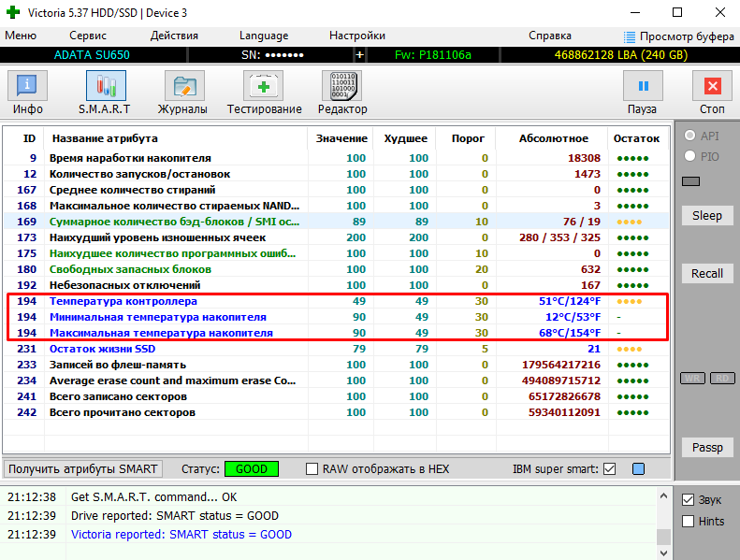
Task: Open the Настройки menu
Action: click(357, 36)
